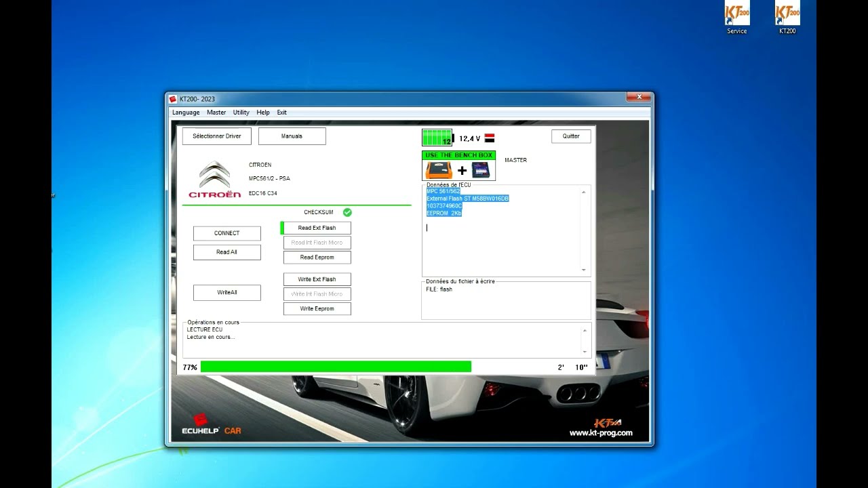Click the Write Int Flash Micro button
Image resolution: width=868 pixels, height=488 pixels.
(317, 294)
